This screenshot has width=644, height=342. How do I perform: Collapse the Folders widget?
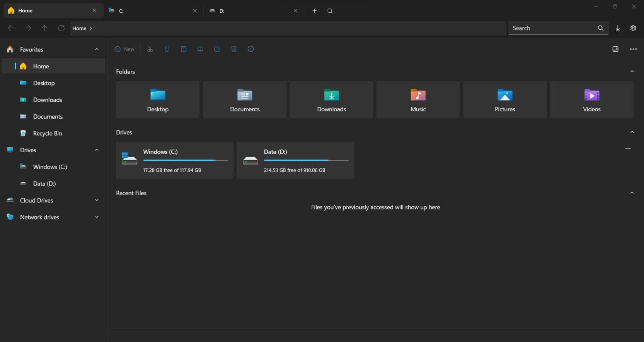coord(632,71)
